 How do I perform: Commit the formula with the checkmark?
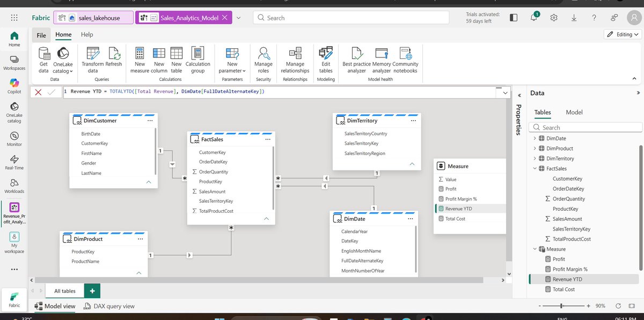tap(52, 92)
